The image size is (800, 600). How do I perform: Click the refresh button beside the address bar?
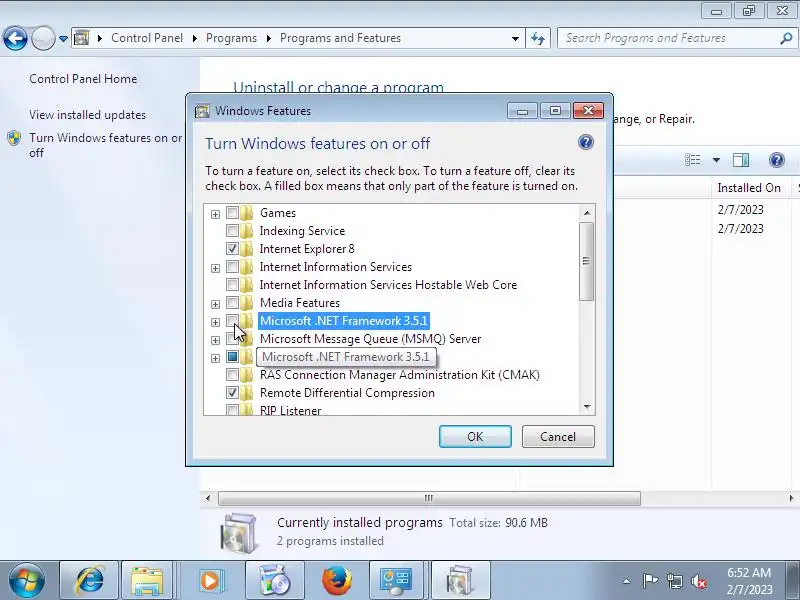pos(538,38)
